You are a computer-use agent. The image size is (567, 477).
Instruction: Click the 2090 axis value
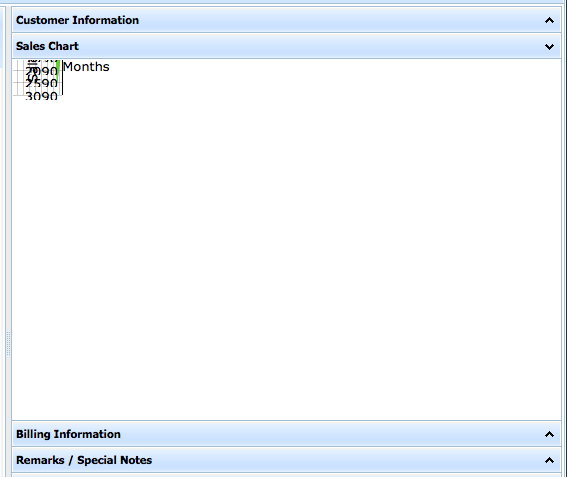[x=41, y=71]
